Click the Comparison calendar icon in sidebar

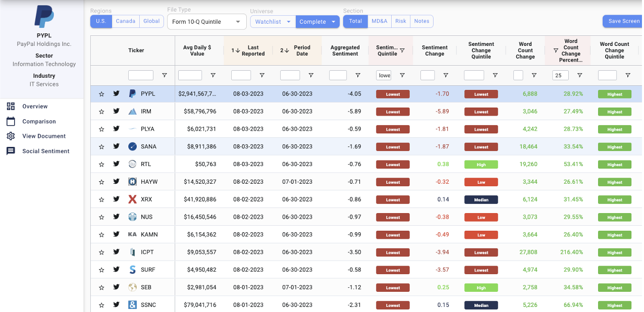tap(11, 121)
